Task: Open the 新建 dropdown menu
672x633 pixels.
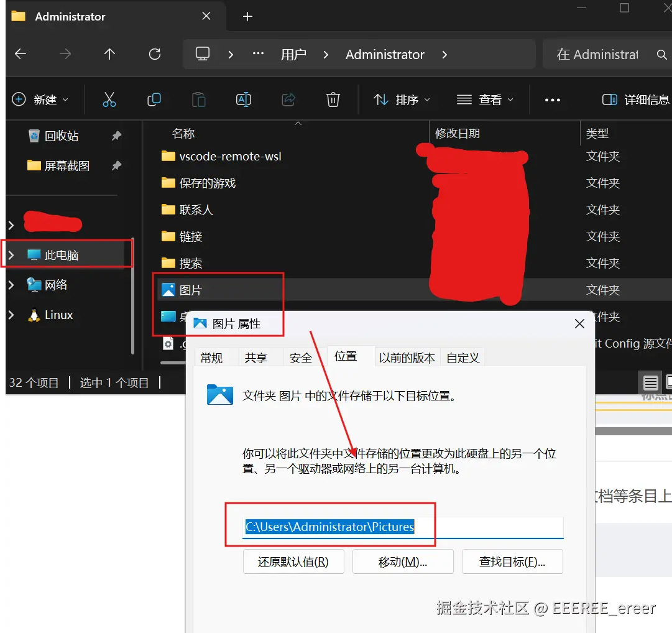Action: (x=40, y=100)
